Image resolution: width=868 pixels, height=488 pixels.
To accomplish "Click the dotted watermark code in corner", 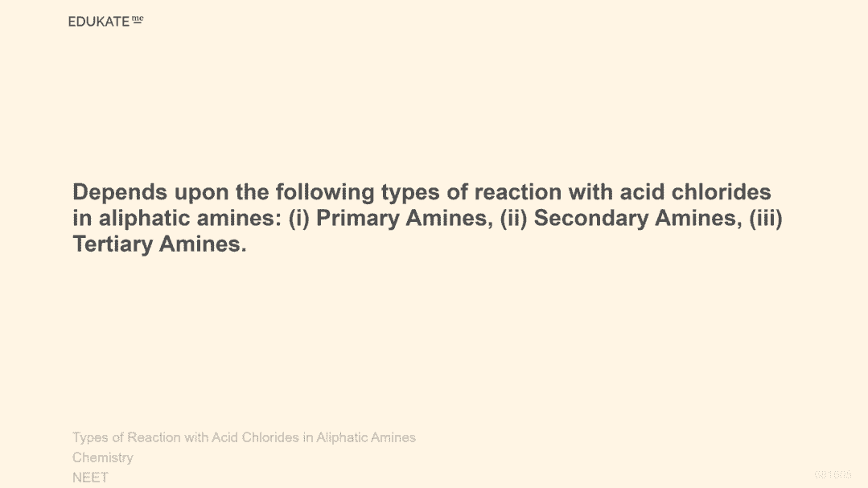I will 832,475.
